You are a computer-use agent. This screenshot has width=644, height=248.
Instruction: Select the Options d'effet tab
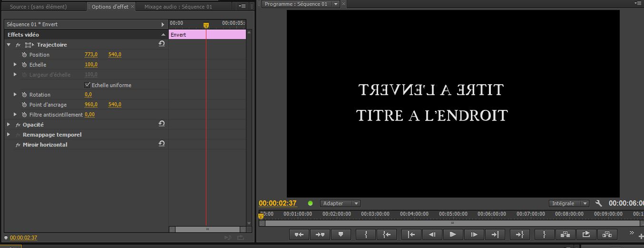110,7
